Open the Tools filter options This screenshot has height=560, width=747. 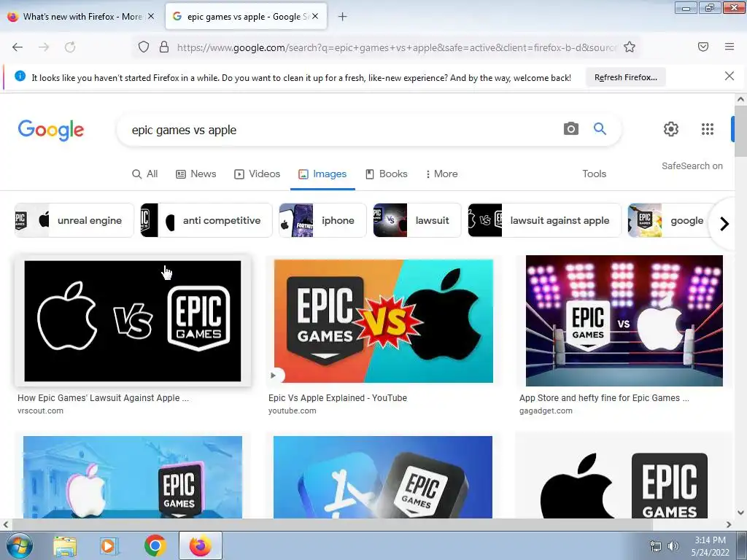[x=594, y=174]
